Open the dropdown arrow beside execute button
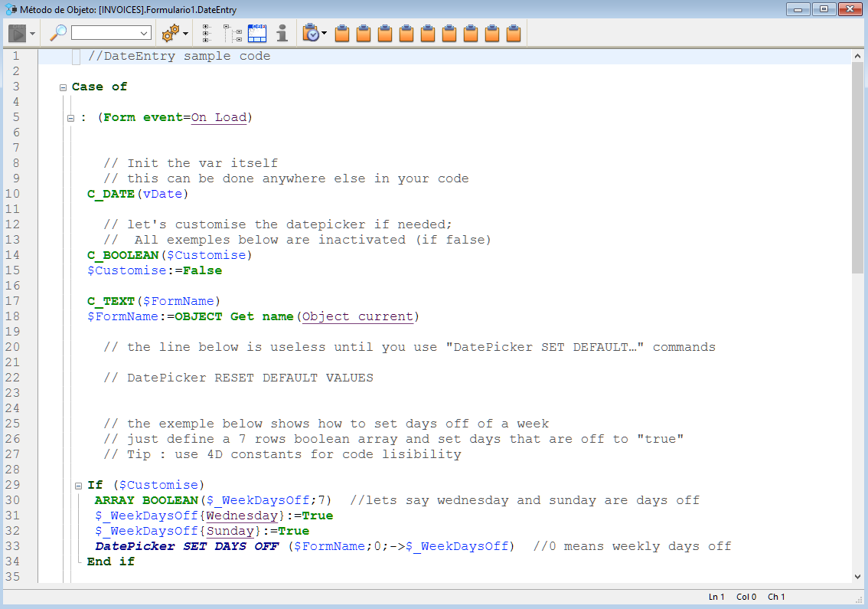This screenshot has height=609, width=868. [32, 34]
